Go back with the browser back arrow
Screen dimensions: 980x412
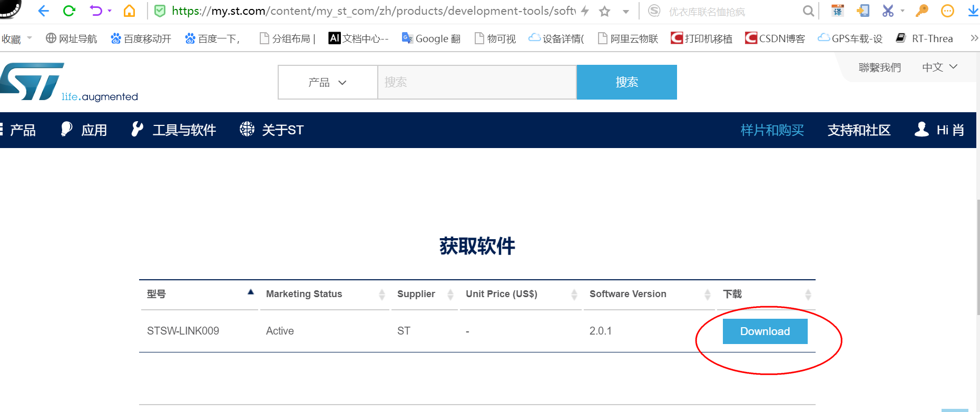pos(43,11)
